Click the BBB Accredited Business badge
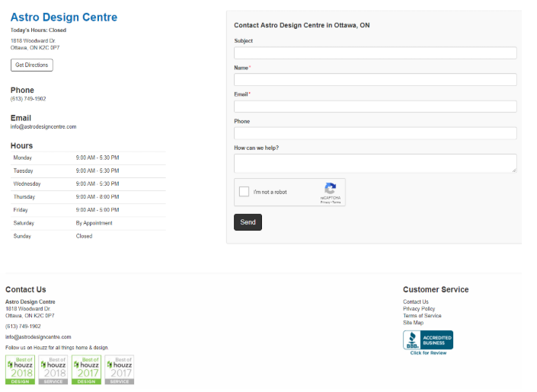The image size is (537, 392). pos(428,340)
